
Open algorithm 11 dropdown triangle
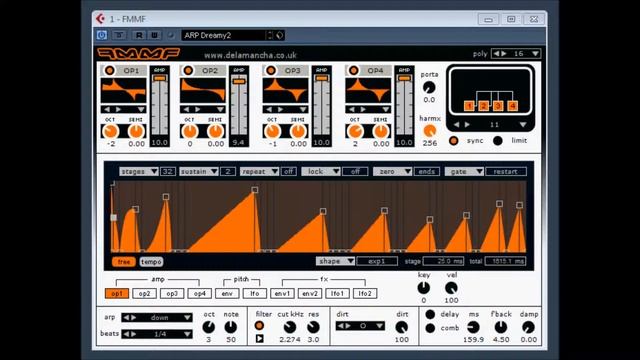523,124
